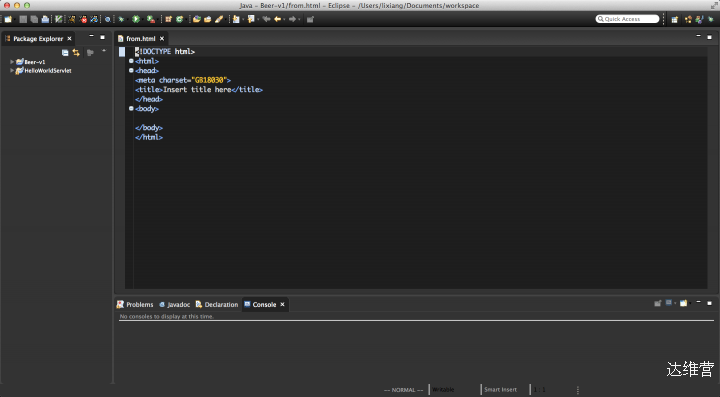The height and width of the screenshot is (397, 720).
Task: Open the New wizard dropdown arrow
Action: pos(15,19)
